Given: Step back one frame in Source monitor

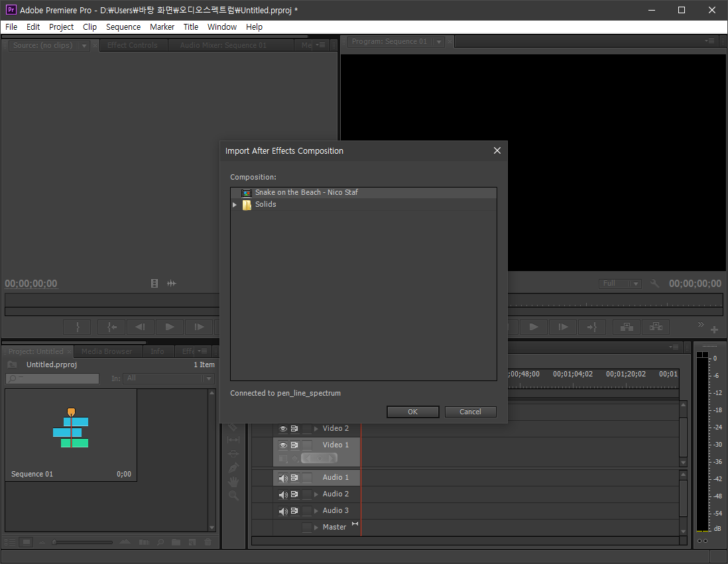Looking at the screenshot, I should click(140, 327).
